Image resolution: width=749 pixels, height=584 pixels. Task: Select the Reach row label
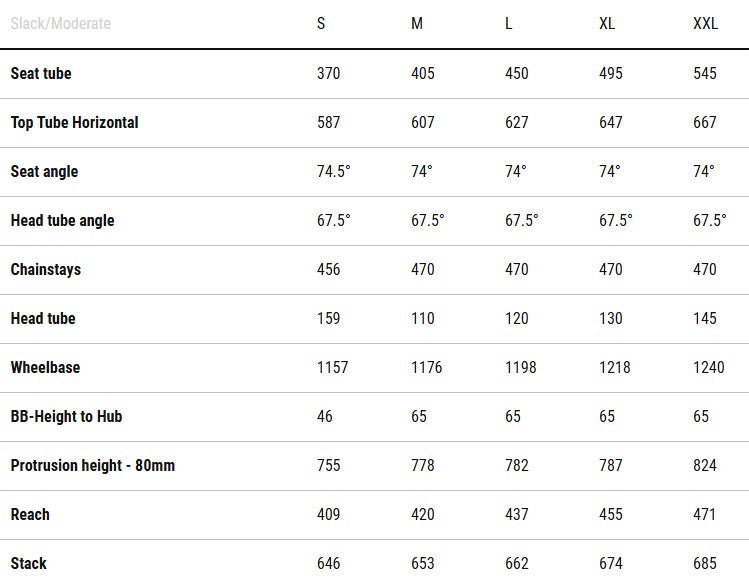coord(30,514)
